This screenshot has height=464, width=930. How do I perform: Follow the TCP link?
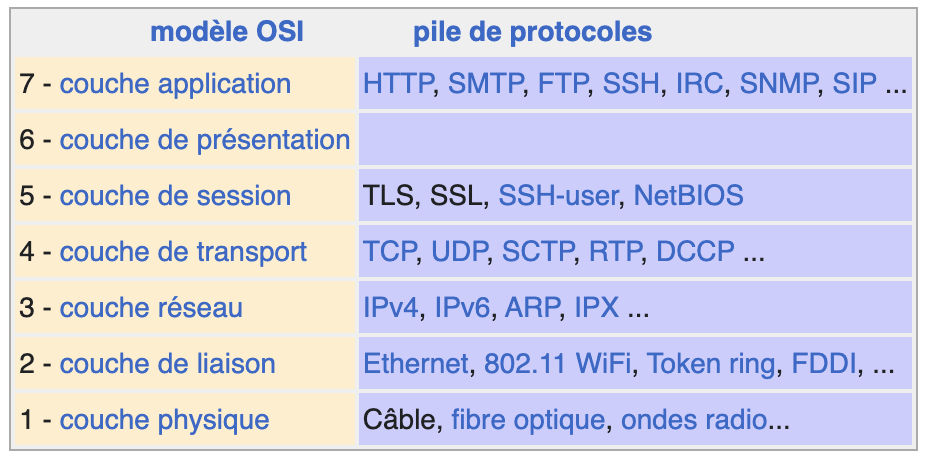pyautogui.click(x=389, y=252)
